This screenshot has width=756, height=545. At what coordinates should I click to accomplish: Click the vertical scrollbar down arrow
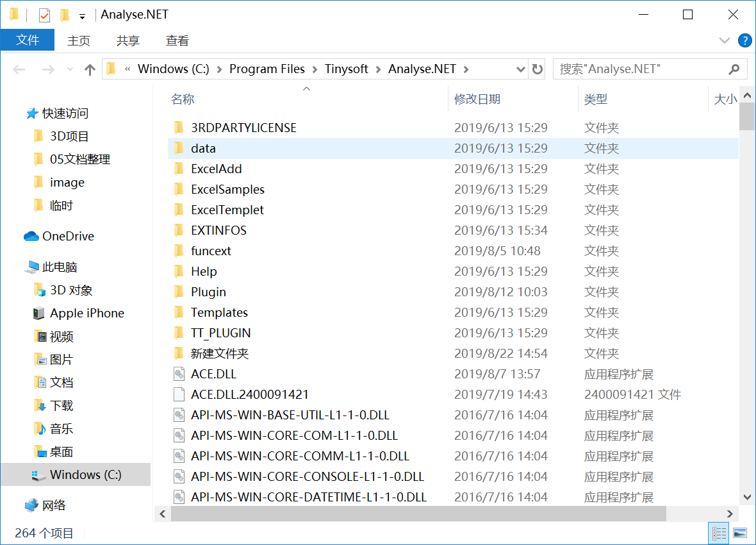pos(747,497)
